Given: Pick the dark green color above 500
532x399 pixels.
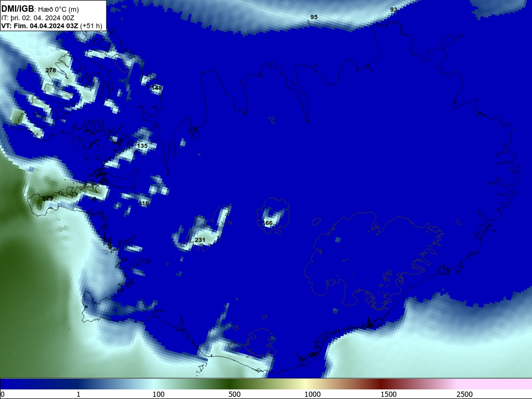Looking at the screenshot, I should (x=231, y=384).
